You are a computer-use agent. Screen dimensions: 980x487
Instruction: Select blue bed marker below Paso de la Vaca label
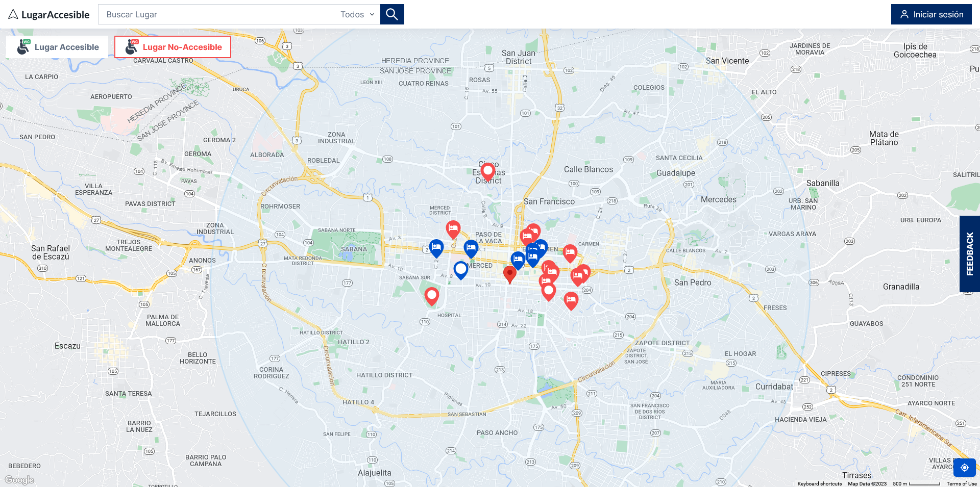(x=471, y=248)
